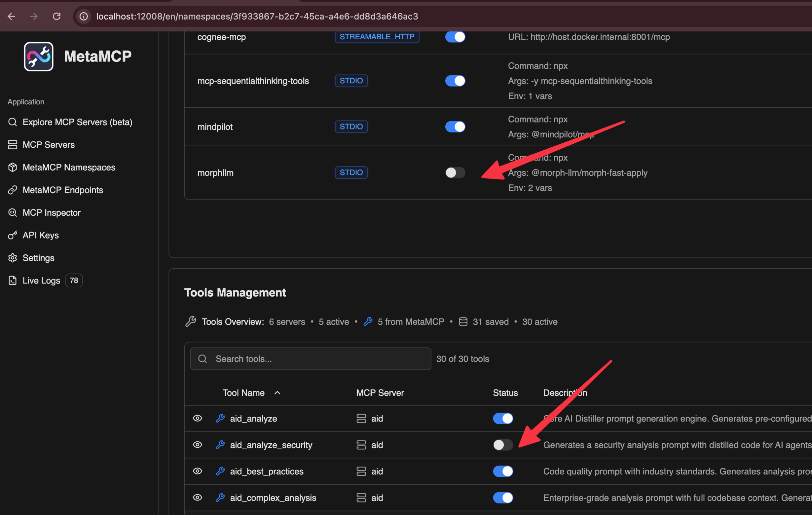Click the MCP Server column header
The image size is (812, 515).
[380, 393]
